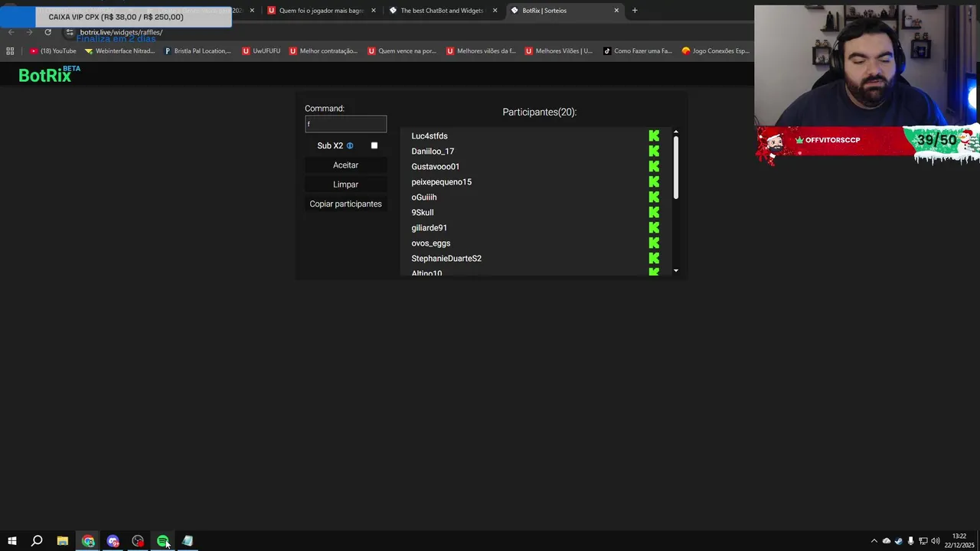Select participant giliarde91
The width and height of the screenshot is (980, 551).
coord(430,228)
